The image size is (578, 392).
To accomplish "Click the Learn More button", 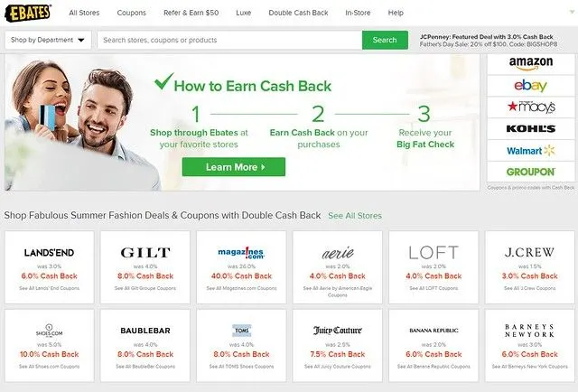I will 234,167.
